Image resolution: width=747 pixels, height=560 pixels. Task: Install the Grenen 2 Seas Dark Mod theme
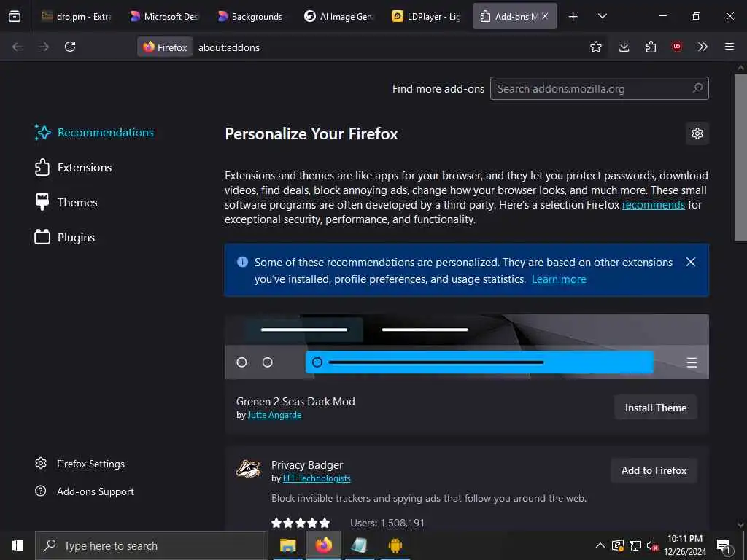[656, 408]
